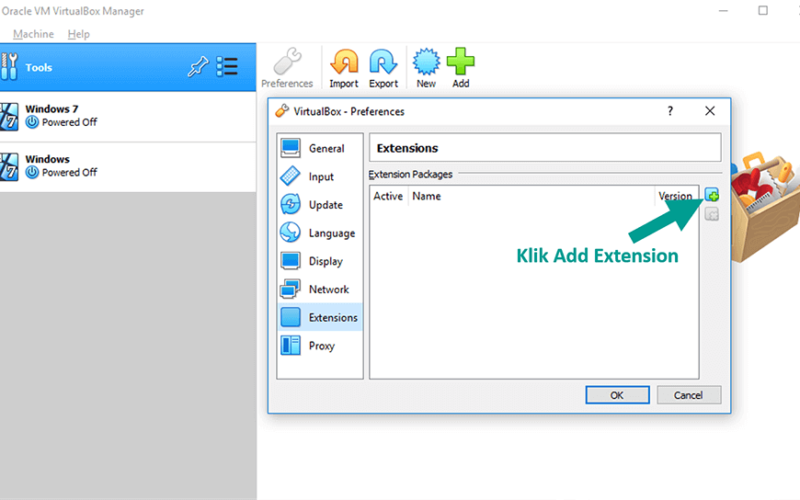Click the Add Extension package icon
The width and height of the screenshot is (800, 500).
pos(712,194)
